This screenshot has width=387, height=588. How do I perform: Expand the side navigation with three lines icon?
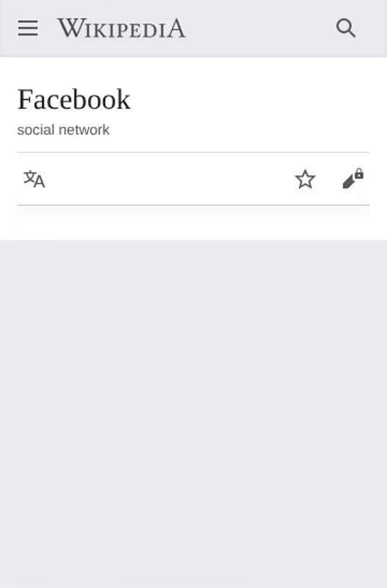(x=28, y=28)
